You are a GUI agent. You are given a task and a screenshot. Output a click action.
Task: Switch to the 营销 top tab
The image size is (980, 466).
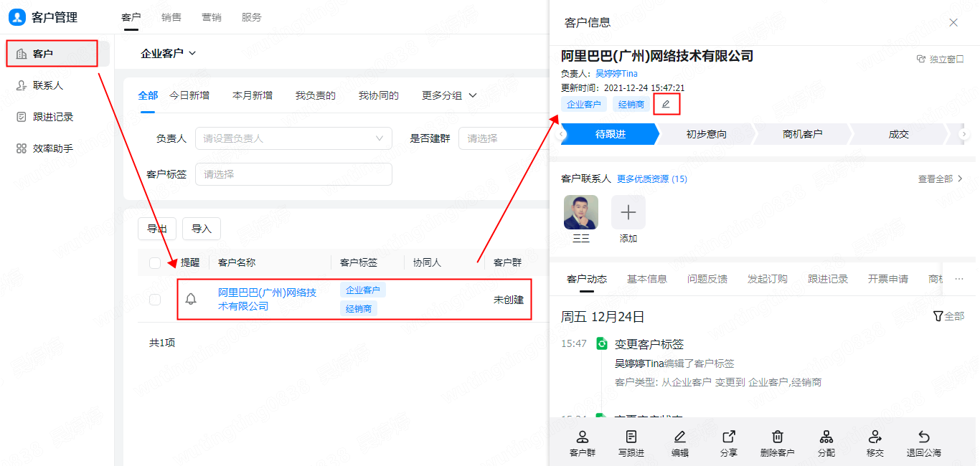click(x=212, y=17)
